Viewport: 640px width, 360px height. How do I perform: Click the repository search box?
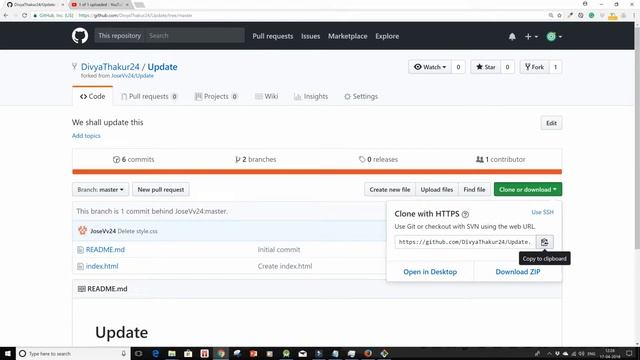(x=195, y=36)
